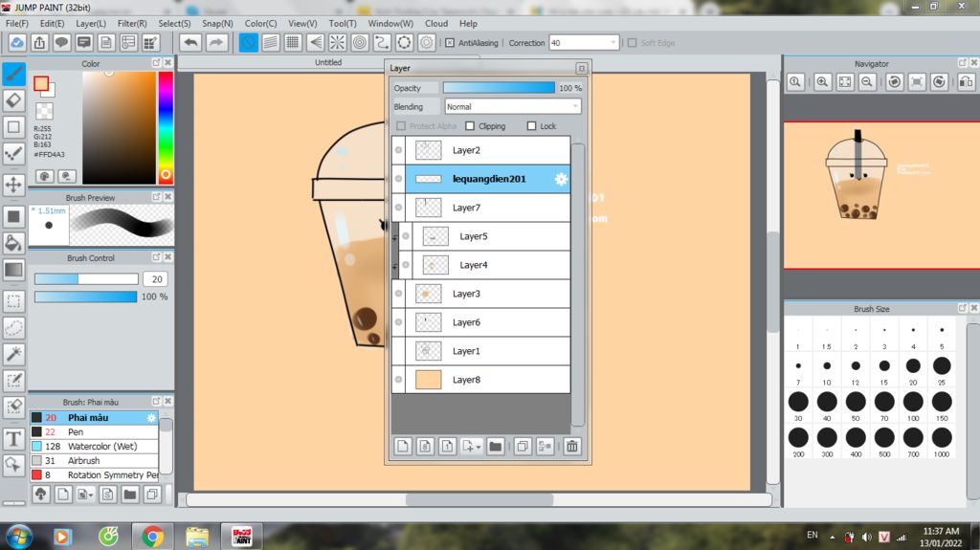
Task: Toggle AntiAliasing checkbox
Action: click(x=450, y=43)
